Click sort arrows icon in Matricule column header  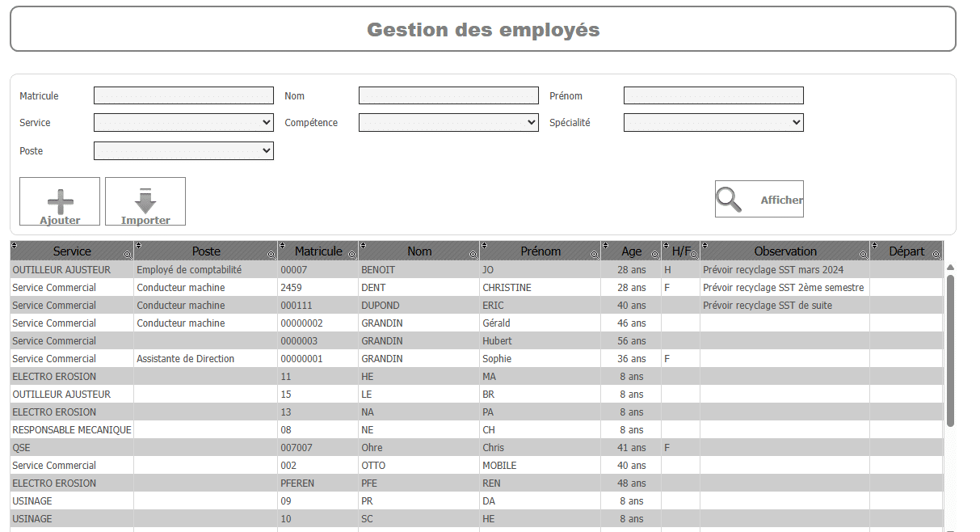click(282, 245)
